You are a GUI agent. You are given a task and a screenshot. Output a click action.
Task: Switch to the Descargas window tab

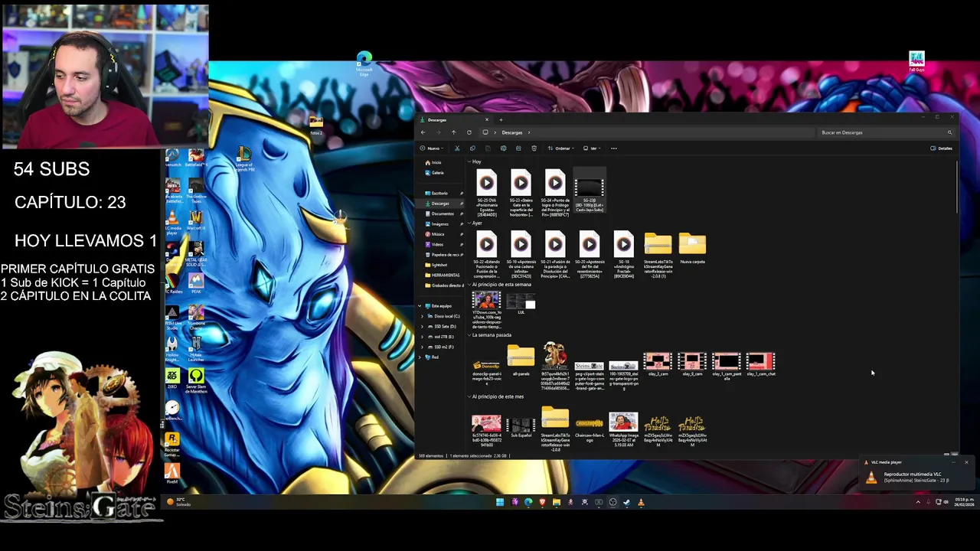455,120
